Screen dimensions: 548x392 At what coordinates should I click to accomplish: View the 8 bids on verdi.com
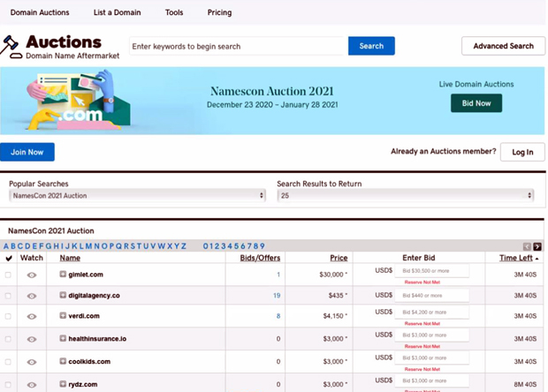click(x=278, y=316)
